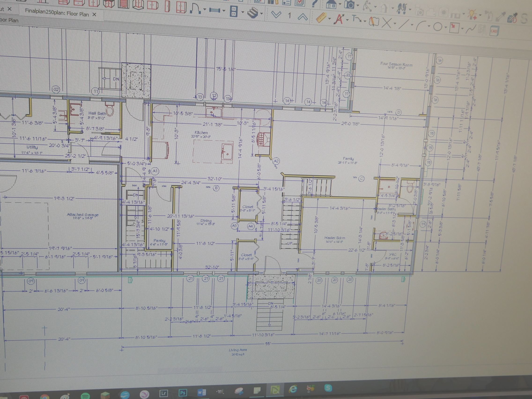
Task: Click the Plan Check red checkmark icon
Action: click(x=300, y=3)
